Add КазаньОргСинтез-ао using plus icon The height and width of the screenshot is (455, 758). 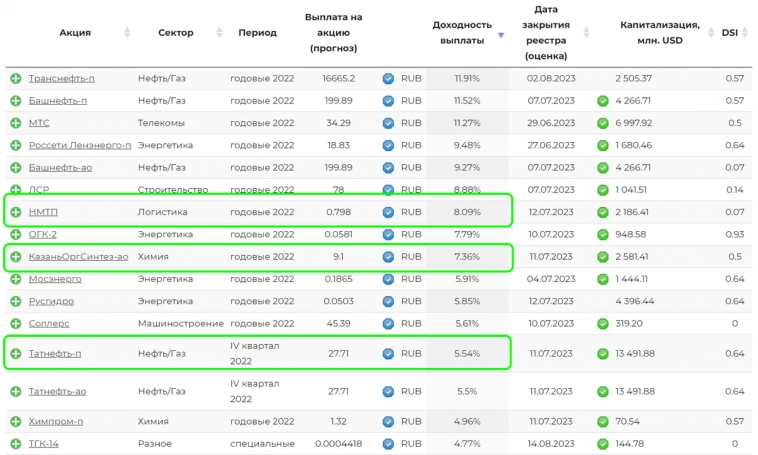coord(16,257)
